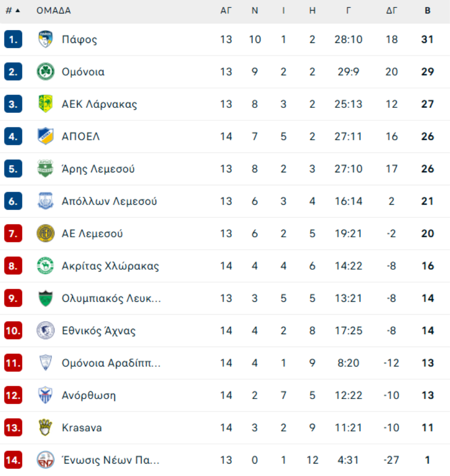Click the ΟΜΑΔΑ column header
Image resolution: width=450 pixels, height=476 pixels.
click(53, 10)
